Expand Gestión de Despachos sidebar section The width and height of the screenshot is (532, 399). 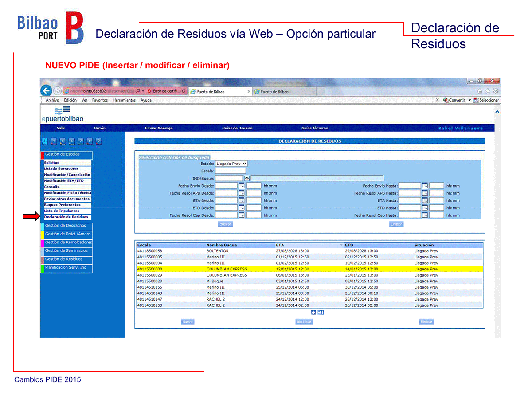coord(66,226)
